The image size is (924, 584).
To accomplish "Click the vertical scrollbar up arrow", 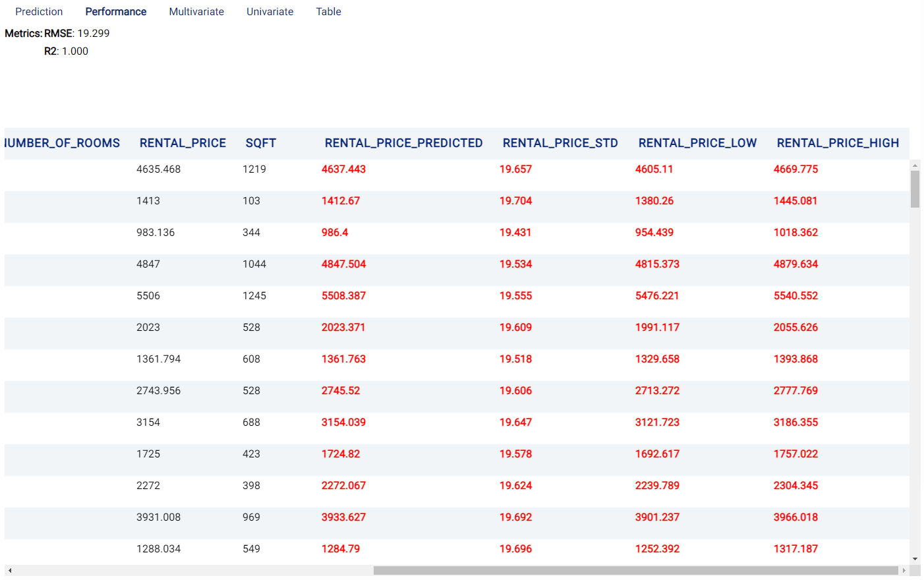I will click(x=915, y=165).
